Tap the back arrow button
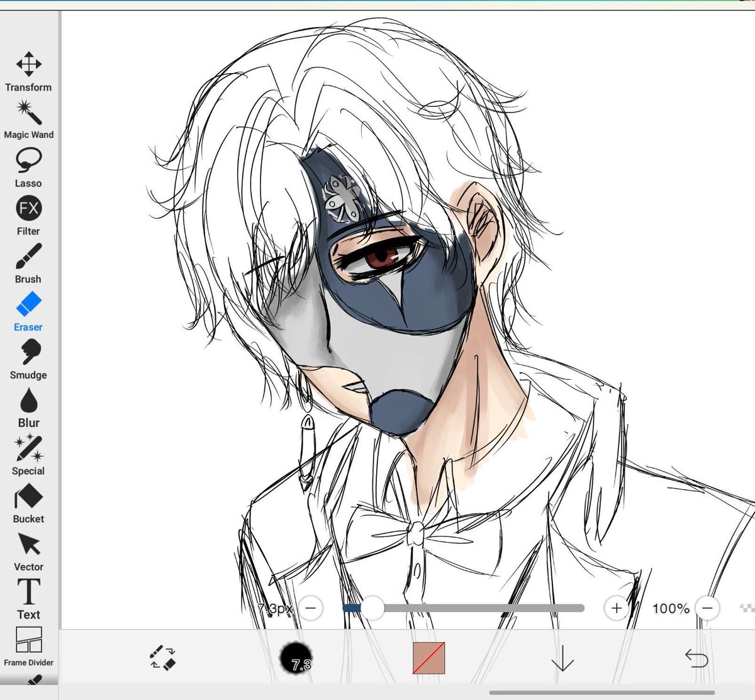The height and width of the screenshot is (700, 755). [x=696, y=658]
